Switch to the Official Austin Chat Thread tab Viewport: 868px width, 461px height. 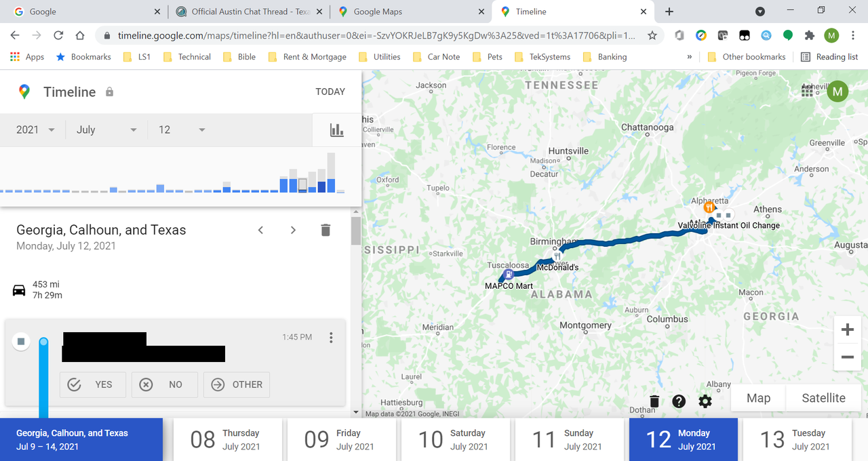249,12
